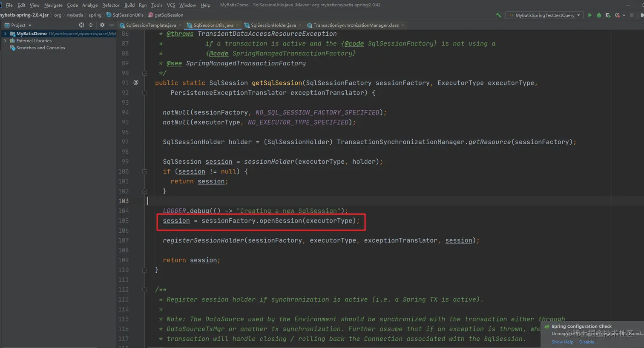Run MyBatisSpringTest.testQuery with the green play button
The image size is (644, 348).
point(590,15)
